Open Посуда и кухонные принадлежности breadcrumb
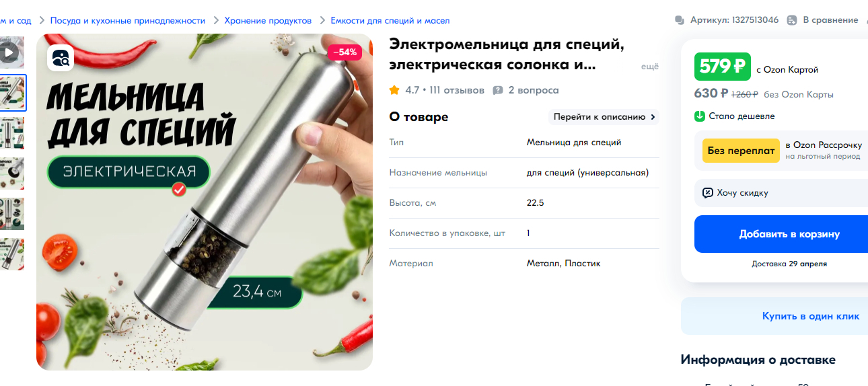The height and width of the screenshot is (386, 868). point(128,21)
